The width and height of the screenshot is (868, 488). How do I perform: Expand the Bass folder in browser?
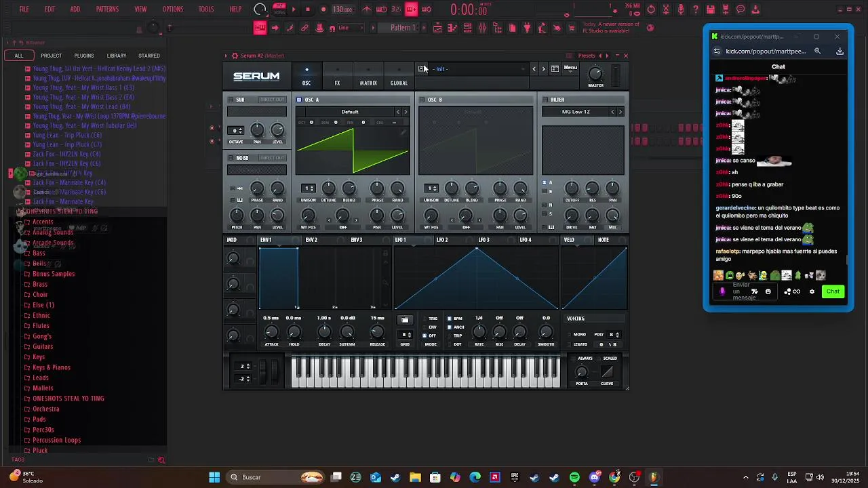39,253
